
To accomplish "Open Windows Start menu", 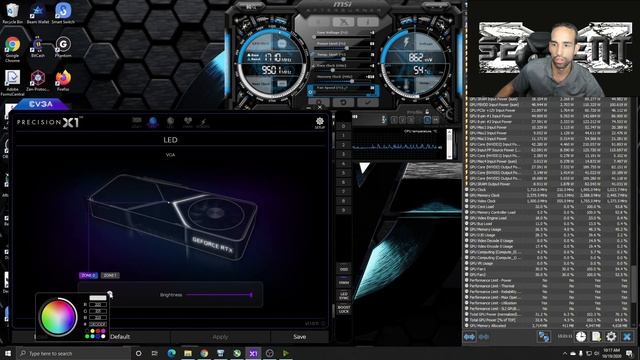I will click(7, 353).
